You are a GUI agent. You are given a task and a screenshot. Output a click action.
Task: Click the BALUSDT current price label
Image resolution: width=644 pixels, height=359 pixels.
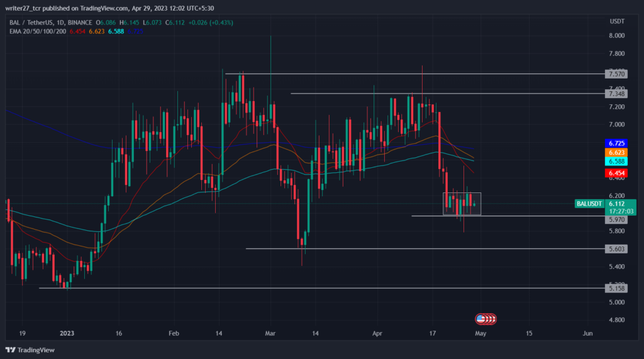coord(589,204)
